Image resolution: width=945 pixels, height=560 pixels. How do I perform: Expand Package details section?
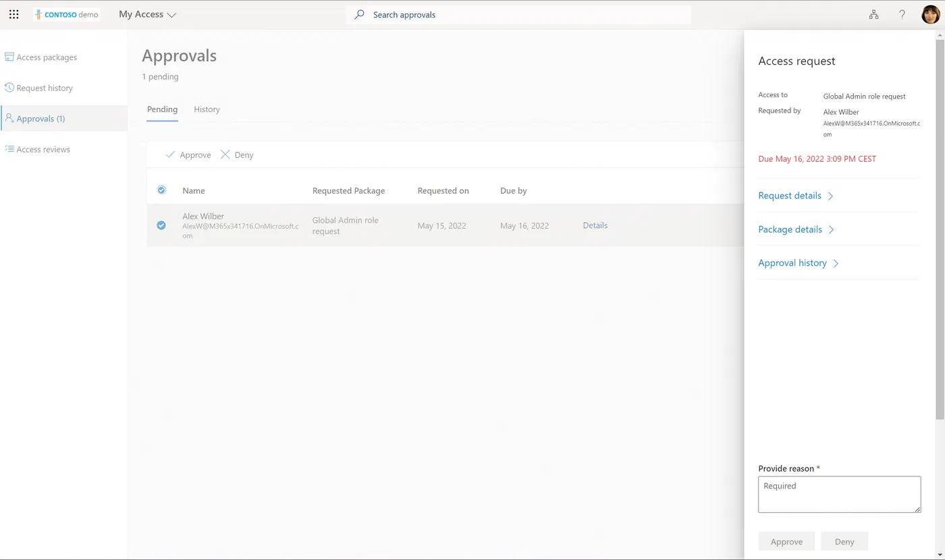(796, 229)
